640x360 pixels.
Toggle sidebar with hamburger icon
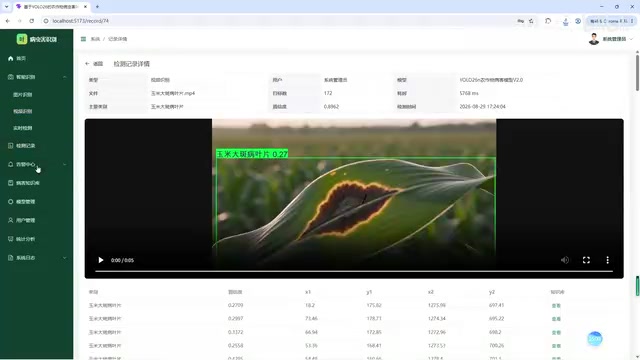click(83, 39)
